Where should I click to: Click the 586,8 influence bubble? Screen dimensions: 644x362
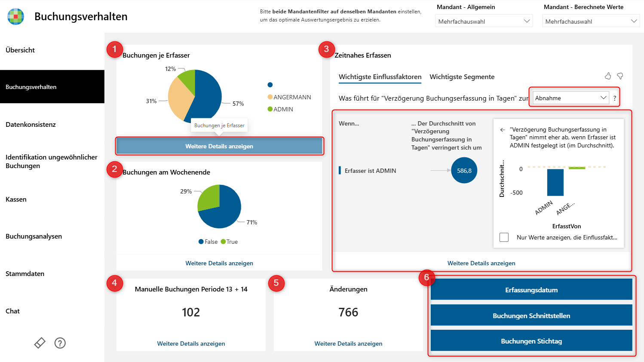coord(464,171)
